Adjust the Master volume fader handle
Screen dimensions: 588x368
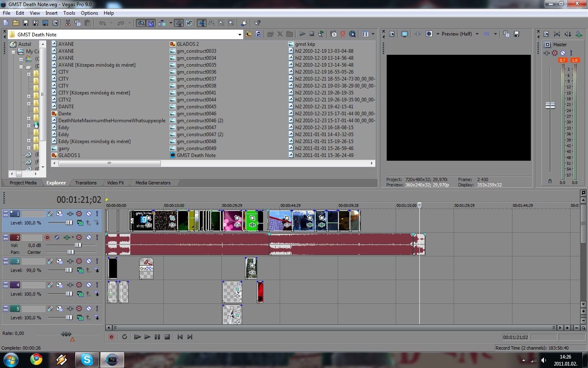click(x=550, y=105)
